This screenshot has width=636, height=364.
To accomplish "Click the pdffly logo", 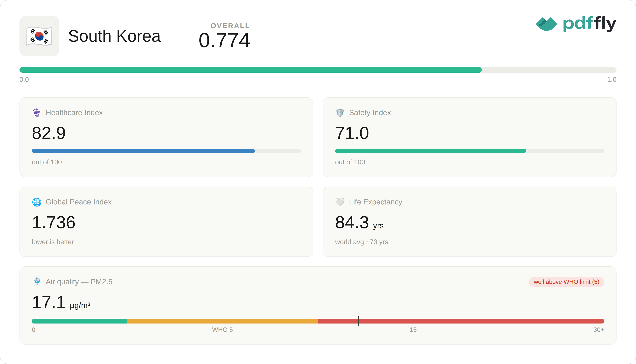I will click(x=576, y=24).
